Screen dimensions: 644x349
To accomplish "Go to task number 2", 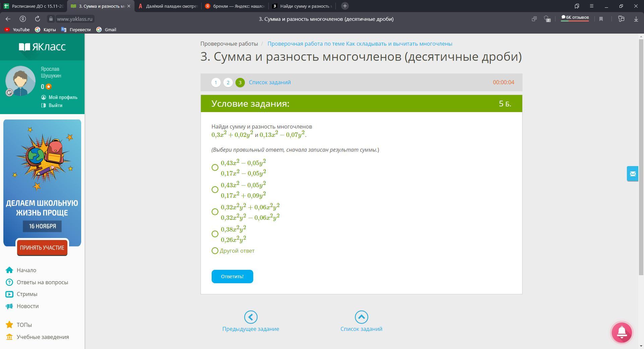I will click(228, 83).
